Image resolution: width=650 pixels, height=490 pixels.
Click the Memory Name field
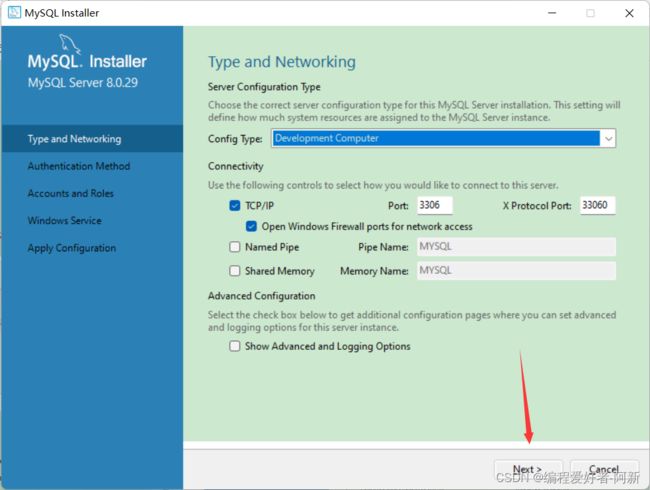(x=516, y=271)
